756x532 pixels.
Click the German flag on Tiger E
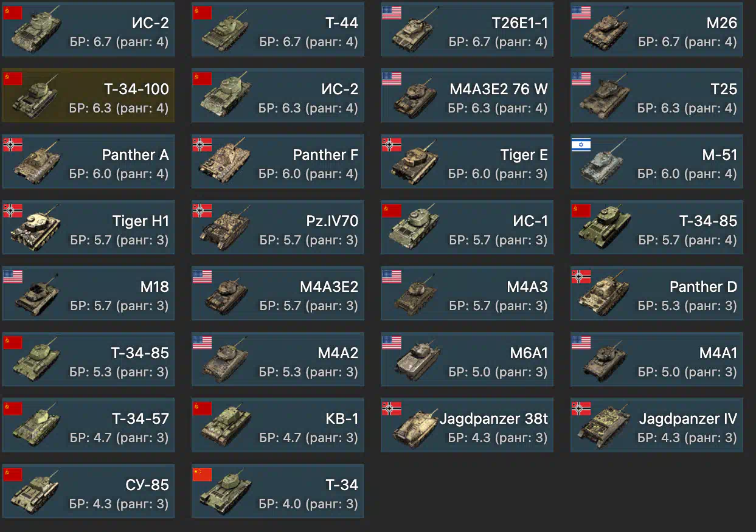(392, 145)
